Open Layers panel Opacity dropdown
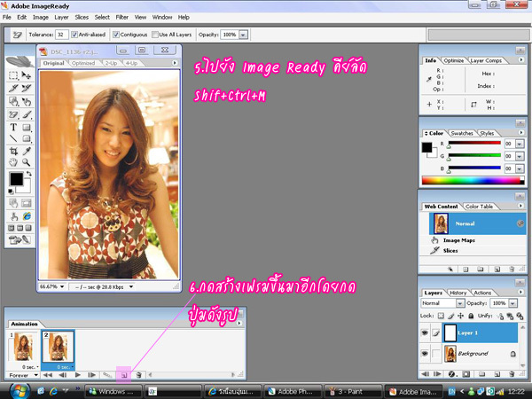Screen dimensions: 532x399 [513, 303]
